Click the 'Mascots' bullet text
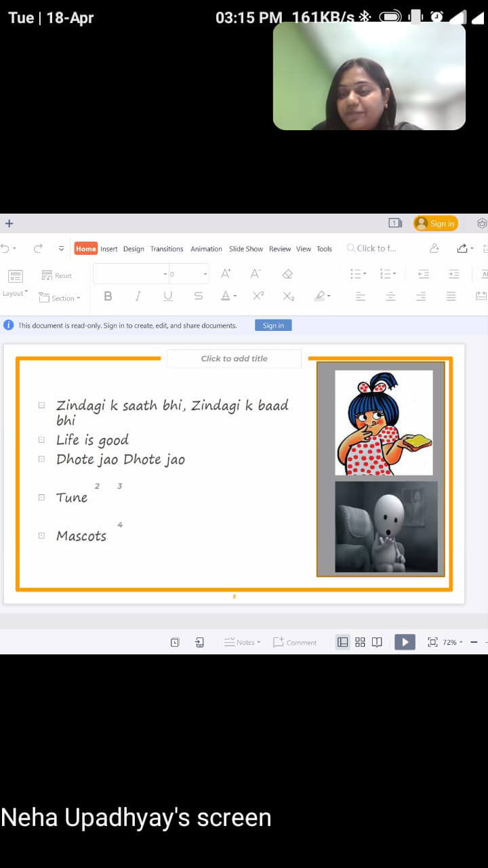The image size is (488, 868). point(81,536)
